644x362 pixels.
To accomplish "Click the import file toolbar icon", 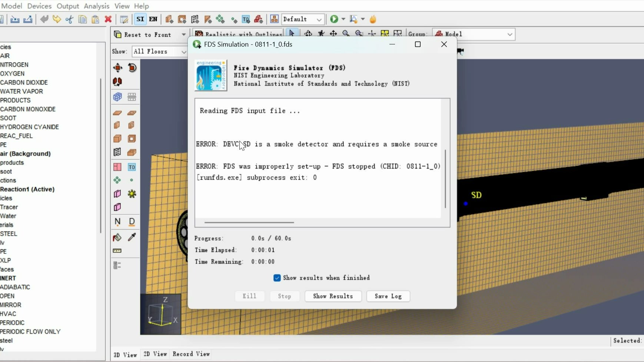I will 15,19.
